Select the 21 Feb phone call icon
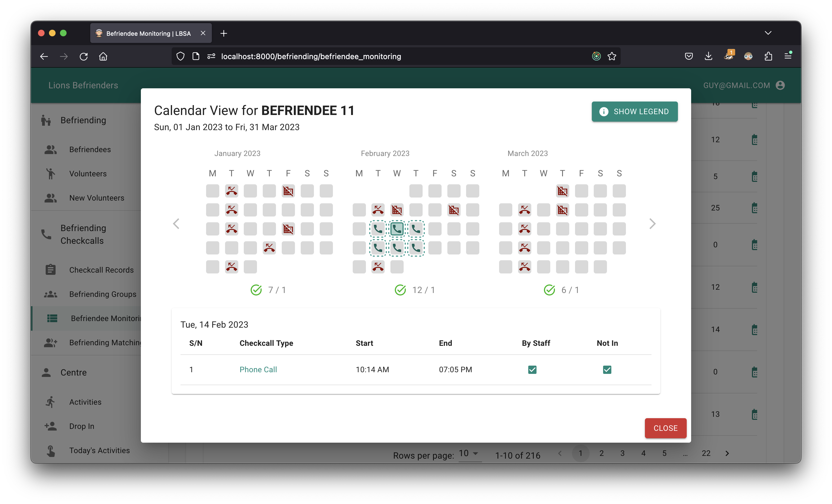 pos(378,248)
